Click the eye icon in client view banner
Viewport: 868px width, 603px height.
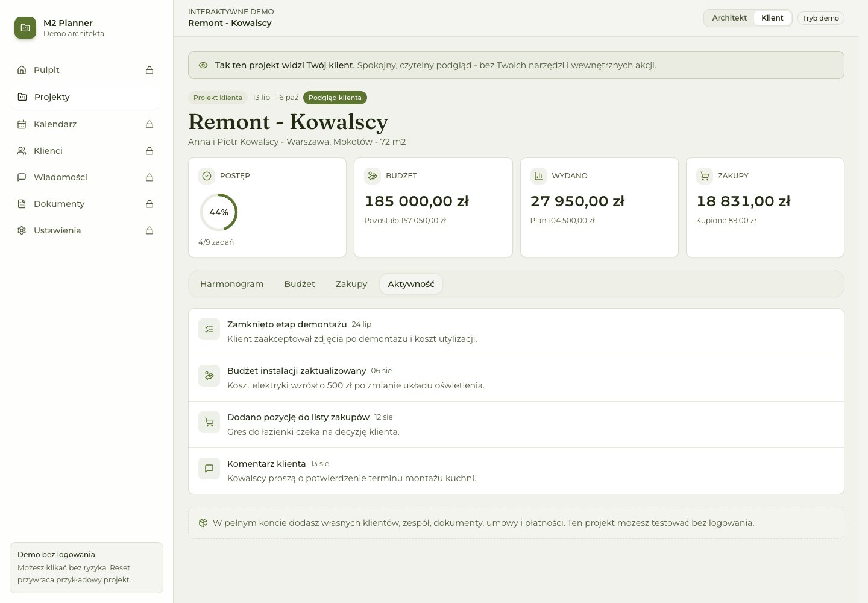point(203,65)
